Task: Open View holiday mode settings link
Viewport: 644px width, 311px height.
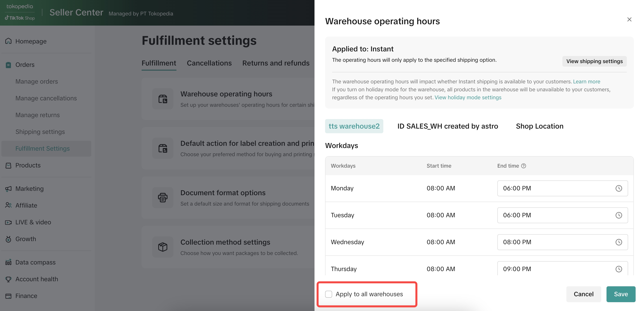Action: click(x=468, y=97)
